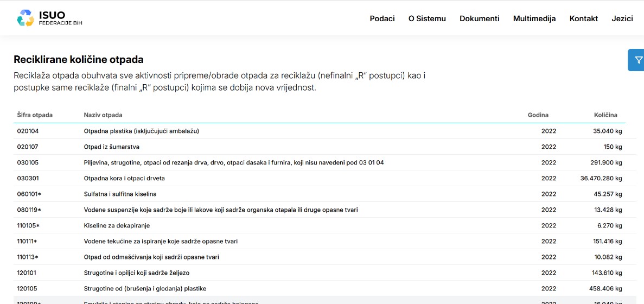Sort by the Naziv otpada column header

tap(103, 115)
